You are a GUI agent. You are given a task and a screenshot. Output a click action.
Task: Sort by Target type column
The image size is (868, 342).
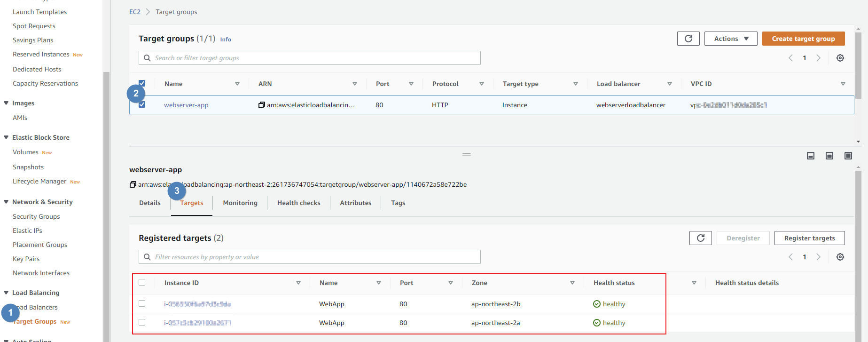click(576, 84)
